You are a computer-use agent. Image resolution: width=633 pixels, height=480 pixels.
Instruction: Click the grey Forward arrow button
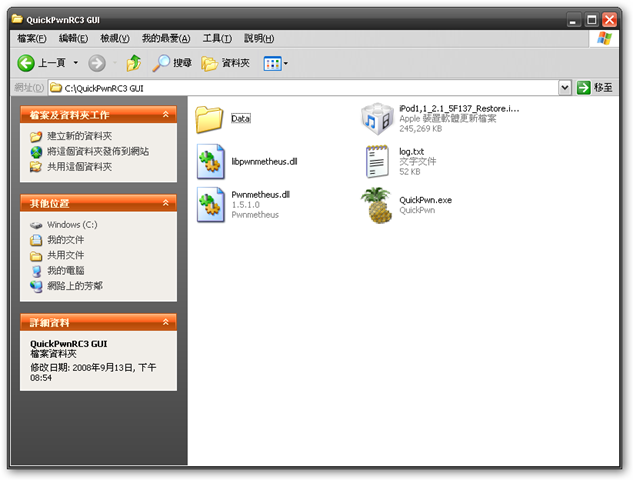tap(97, 63)
